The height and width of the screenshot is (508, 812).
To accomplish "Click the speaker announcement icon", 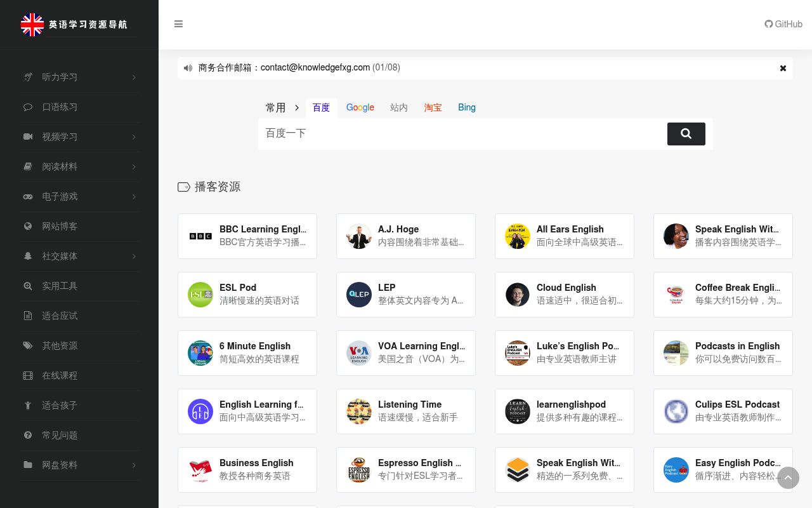I will (x=188, y=68).
